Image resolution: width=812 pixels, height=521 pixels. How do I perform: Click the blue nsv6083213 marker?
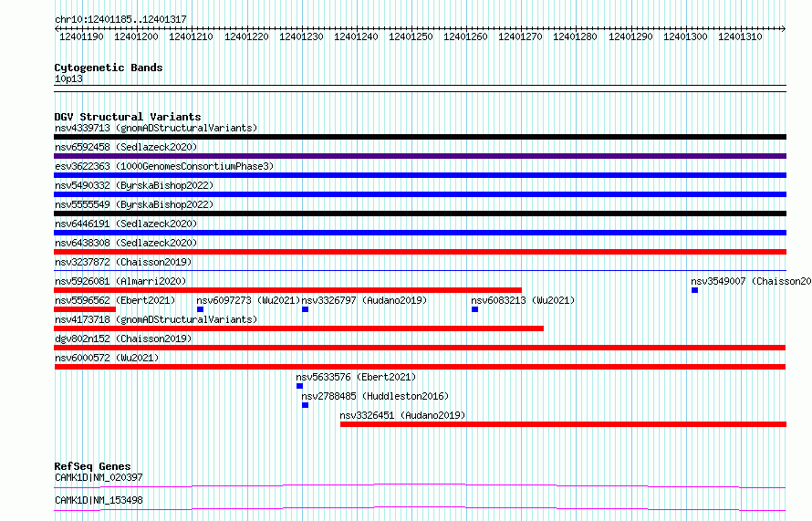pyautogui.click(x=474, y=309)
